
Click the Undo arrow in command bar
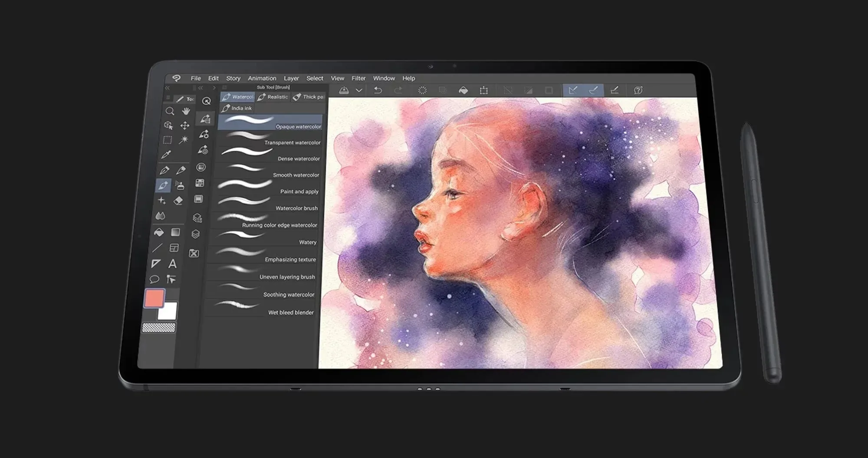pyautogui.click(x=378, y=90)
